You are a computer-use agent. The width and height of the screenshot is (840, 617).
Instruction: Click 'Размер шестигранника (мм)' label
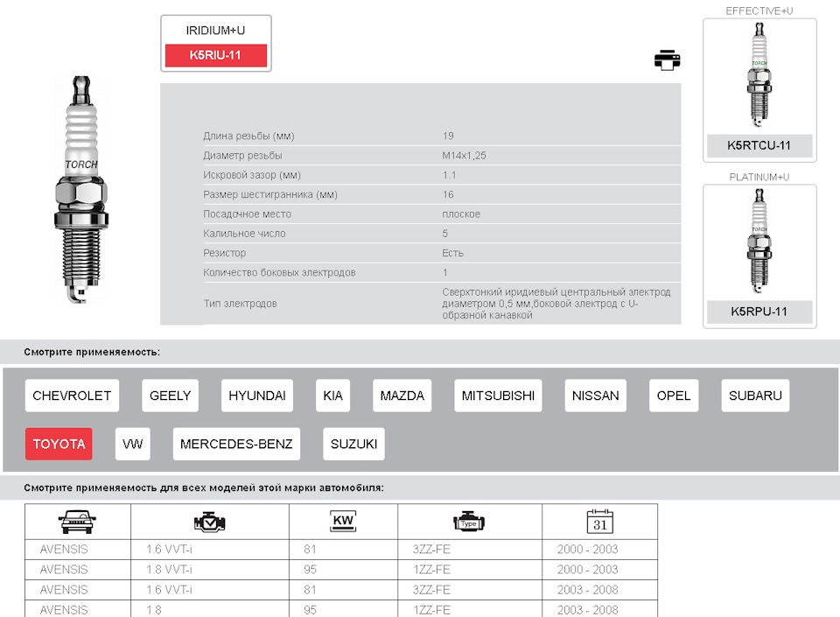click(270, 194)
